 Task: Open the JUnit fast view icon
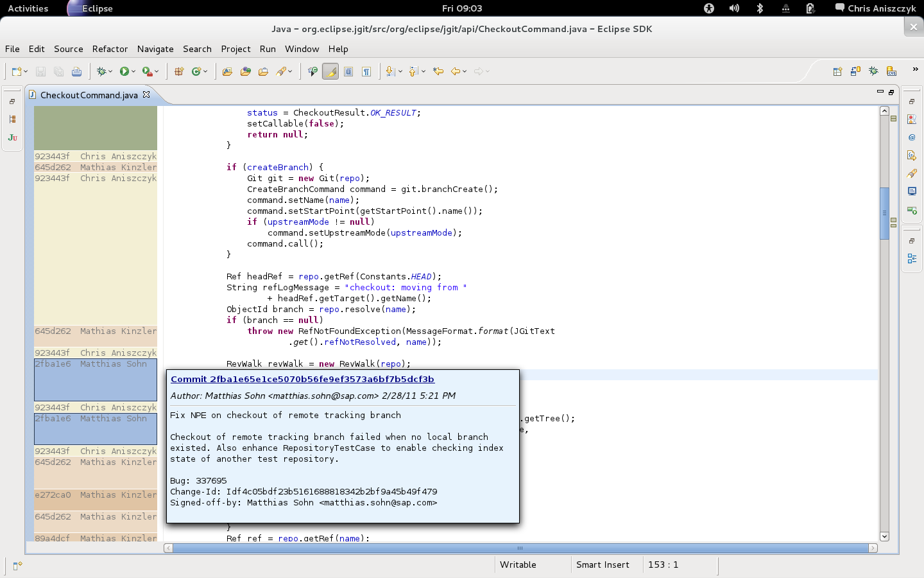(x=12, y=137)
